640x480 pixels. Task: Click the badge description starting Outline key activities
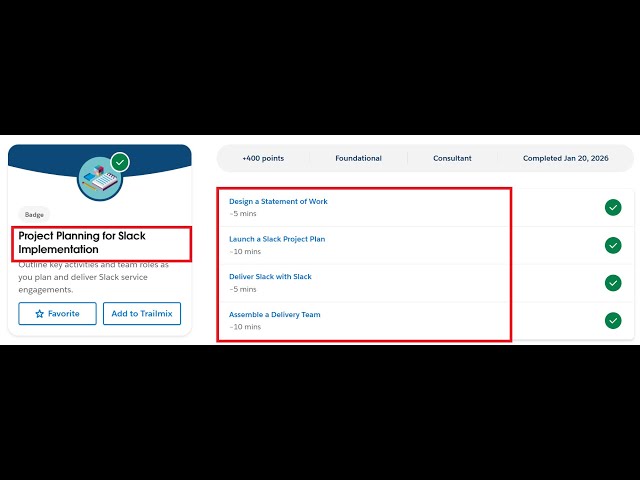pyautogui.click(x=93, y=277)
